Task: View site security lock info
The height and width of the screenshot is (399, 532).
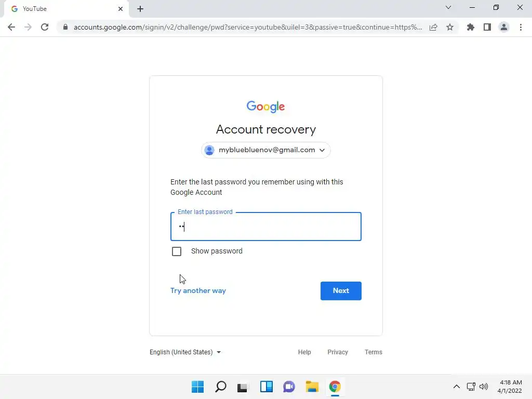Action: 65,27
